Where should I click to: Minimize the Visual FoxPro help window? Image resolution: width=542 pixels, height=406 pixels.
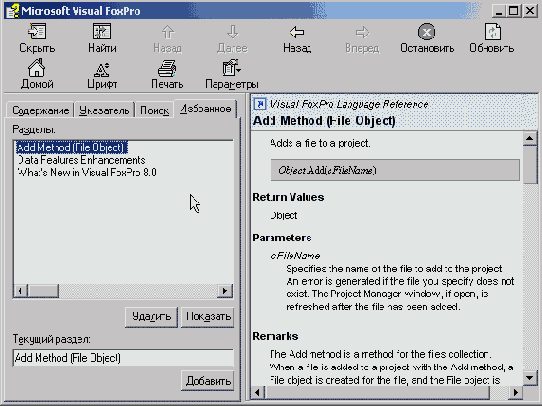point(498,11)
